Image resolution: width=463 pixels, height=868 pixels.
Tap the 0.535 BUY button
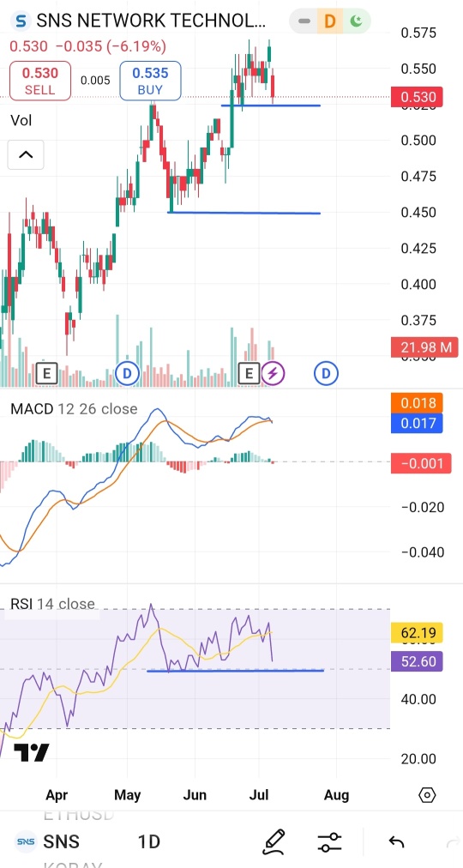[x=150, y=81]
